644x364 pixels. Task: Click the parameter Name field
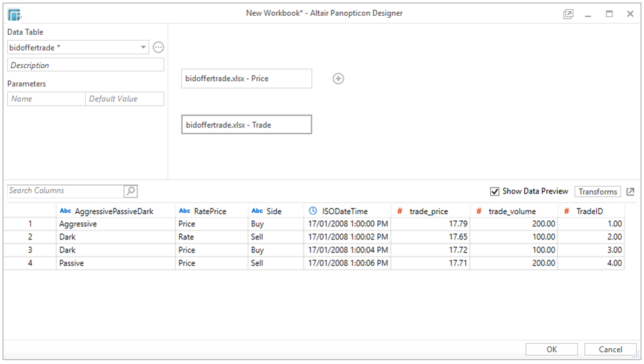coord(47,99)
